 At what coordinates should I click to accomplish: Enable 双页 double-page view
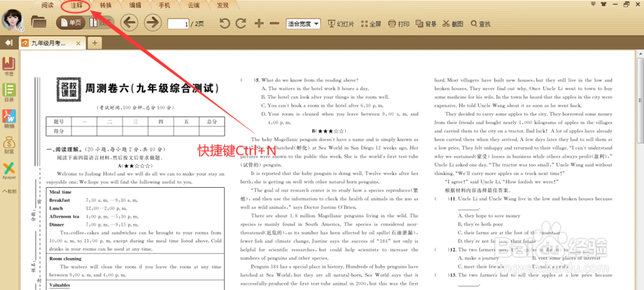(100, 23)
